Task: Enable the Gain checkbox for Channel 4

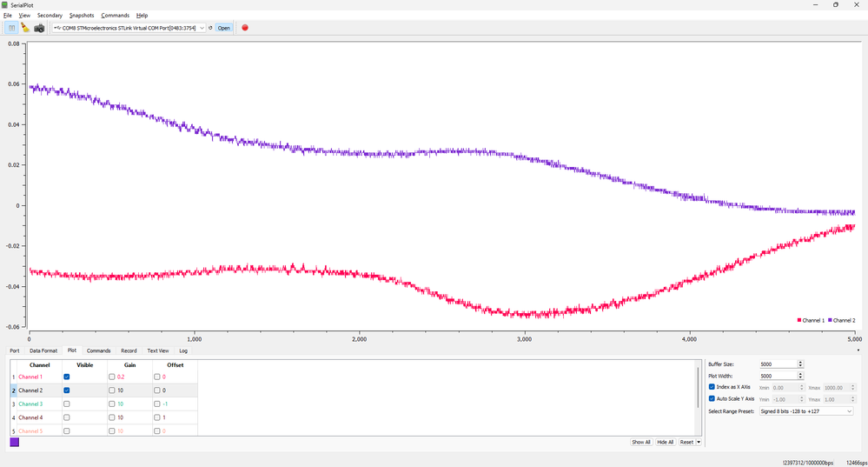Action: (112, 417)
